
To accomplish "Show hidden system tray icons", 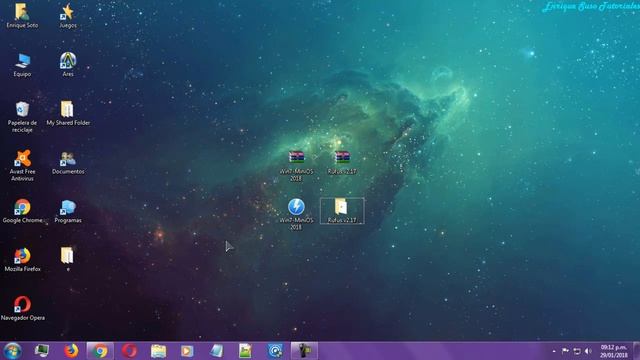I will coord(554,351).
